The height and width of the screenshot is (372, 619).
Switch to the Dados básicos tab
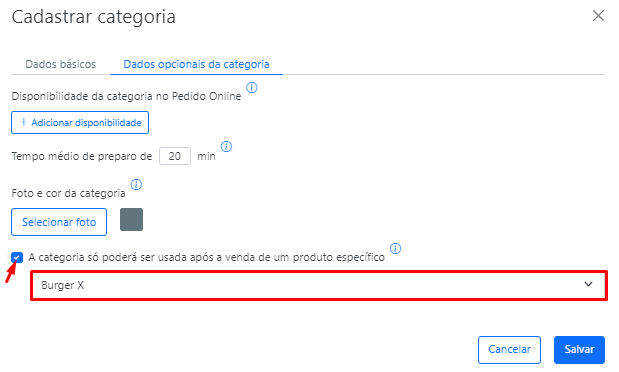[x=60, y=64]
